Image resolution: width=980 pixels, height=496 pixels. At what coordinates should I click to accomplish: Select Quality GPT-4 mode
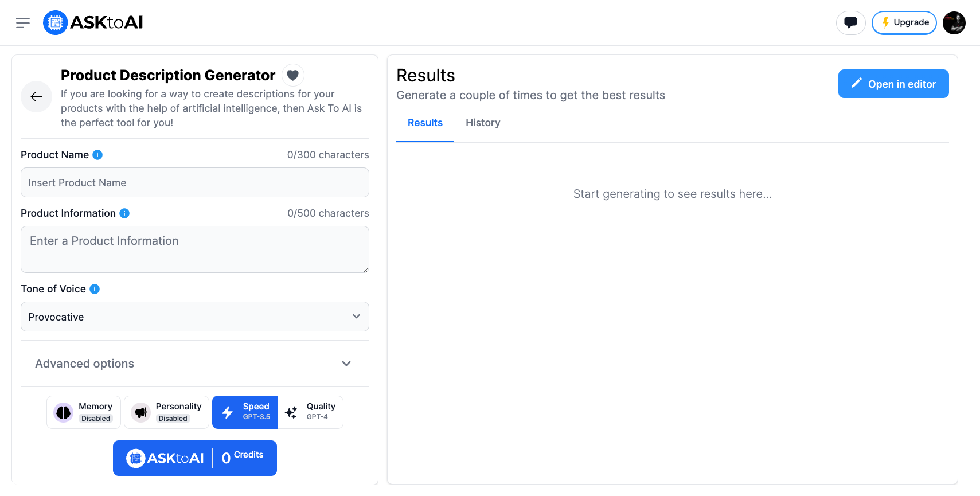(x=311, y=412)
